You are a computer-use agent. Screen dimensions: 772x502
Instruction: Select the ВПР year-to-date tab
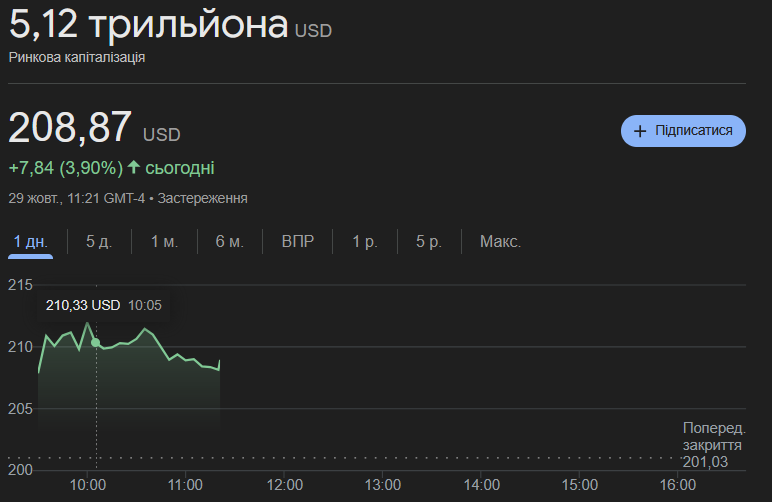click(298, 241)
